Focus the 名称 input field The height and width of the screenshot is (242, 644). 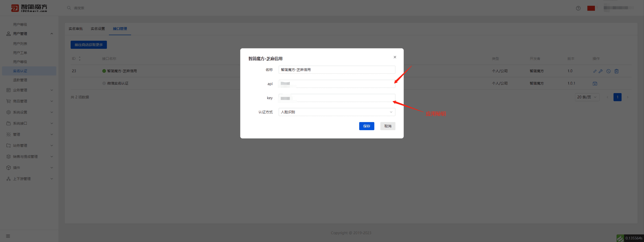(x=337, y=70)
